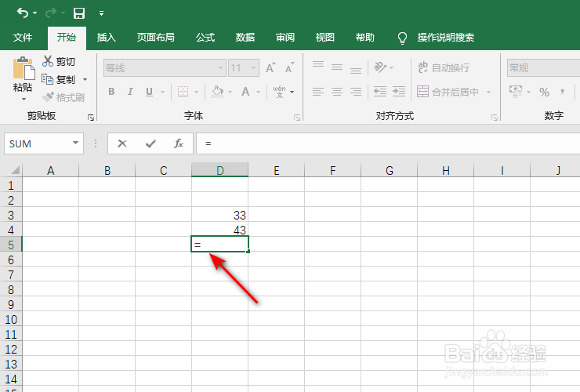
Task: Open the 审阅 ribbon tab
Action: [x=285, y=38]
